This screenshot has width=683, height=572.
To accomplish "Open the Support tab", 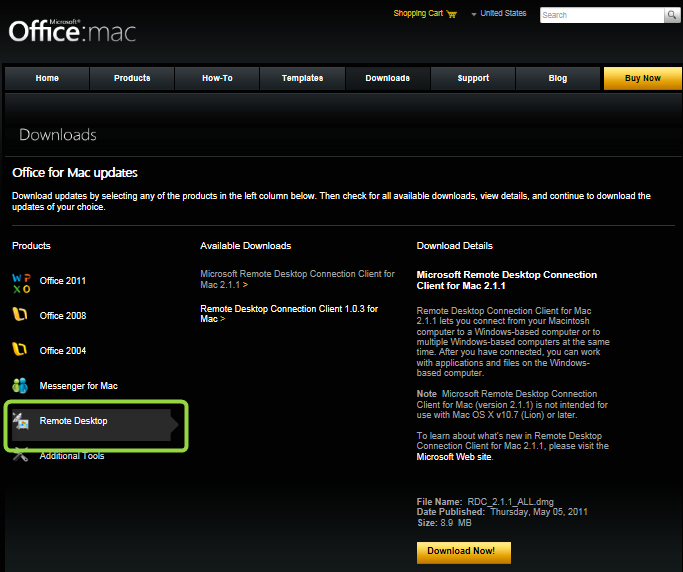I will click(x=473, y=78).
